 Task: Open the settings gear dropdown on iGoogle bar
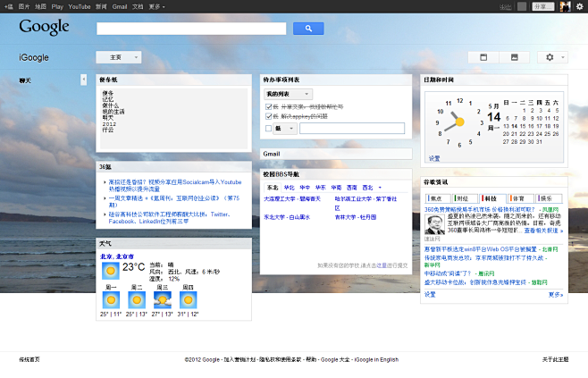[x=554, y=57]
